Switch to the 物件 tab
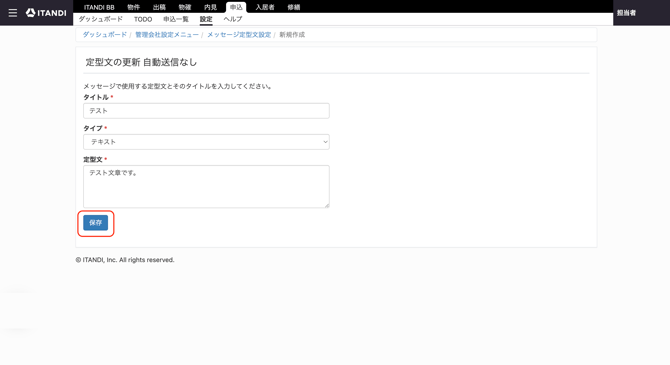Image resolution: width=670 pixels, height=365 pixels. pyautogui.click(x=134, y=7)
